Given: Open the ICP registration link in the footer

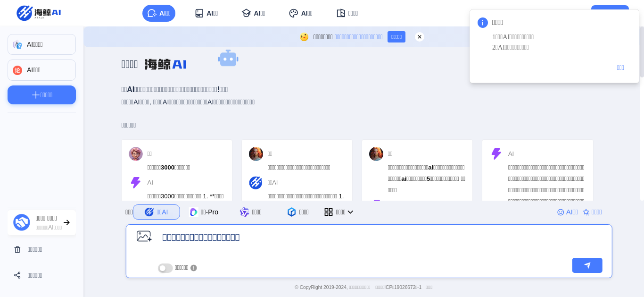Looking at the screenshot, I should pos(398,287).
